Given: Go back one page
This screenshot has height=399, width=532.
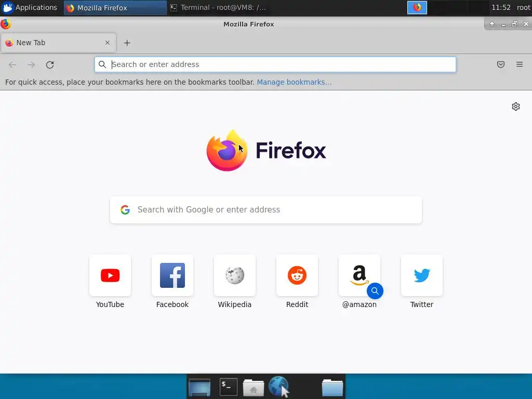Looking at the screenshot, I should (x=12, y=64).
